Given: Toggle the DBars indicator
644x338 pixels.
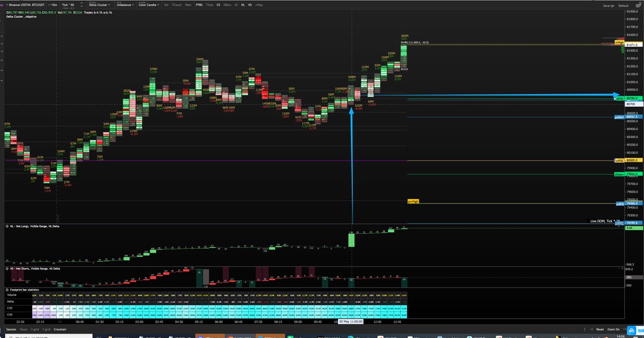Looking at the screenshot, I should [227, 5].
